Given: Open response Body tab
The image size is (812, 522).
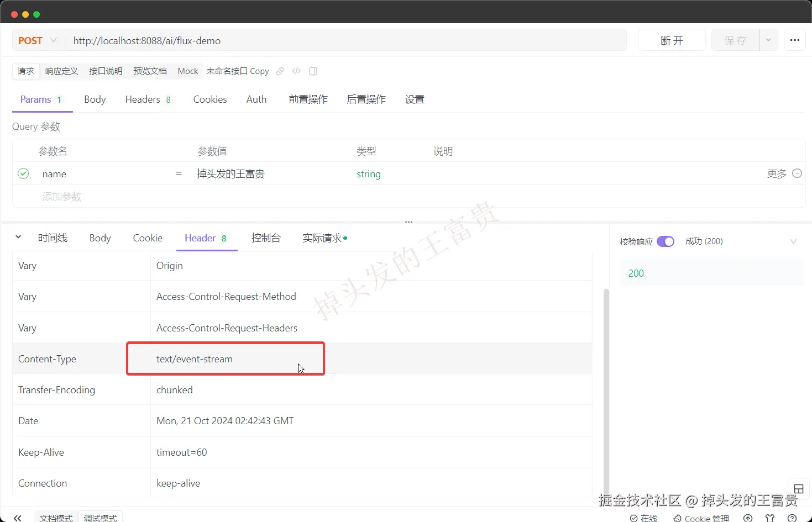Looking at the screenshot, I should [100, 238].
